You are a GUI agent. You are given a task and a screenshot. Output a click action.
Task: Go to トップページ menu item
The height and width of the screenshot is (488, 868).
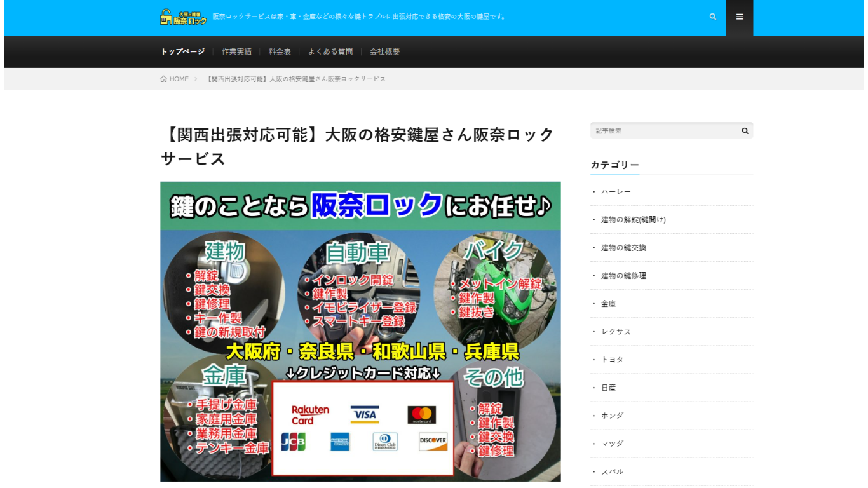182,51
